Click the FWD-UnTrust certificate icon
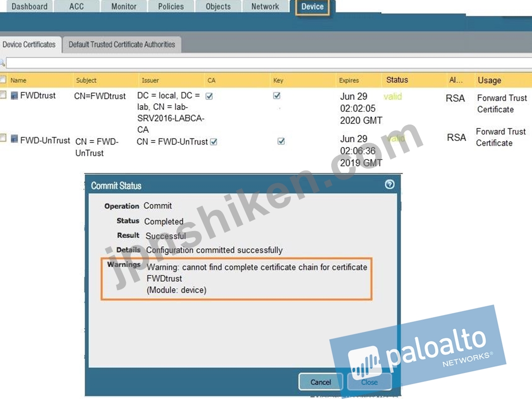Screen dimensions: 532x399 point(14,138)
